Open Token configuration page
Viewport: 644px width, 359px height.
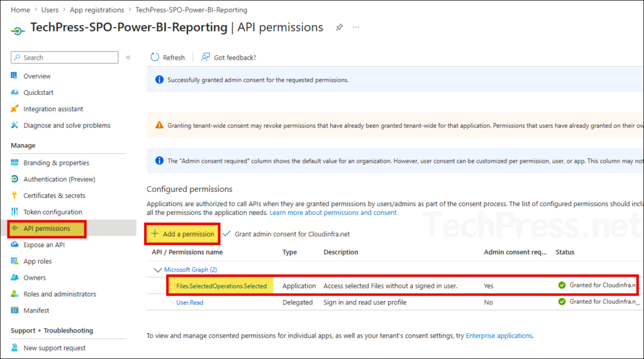click(53, 212)
